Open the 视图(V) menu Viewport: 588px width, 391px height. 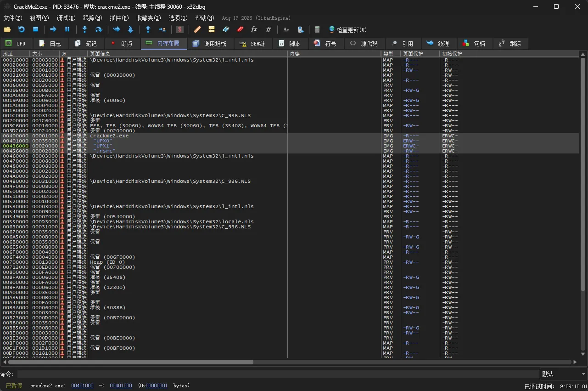coord(39,18)
